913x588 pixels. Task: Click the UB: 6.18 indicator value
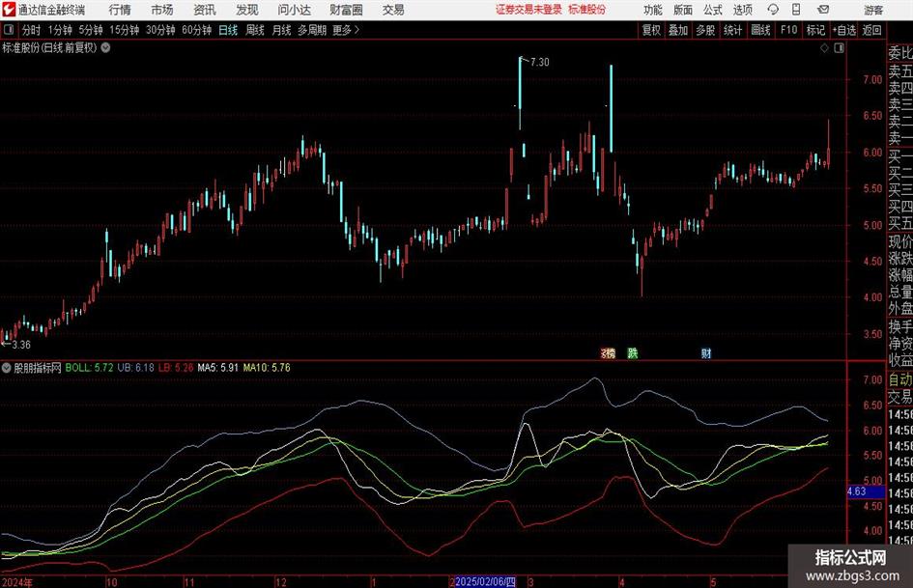coord(135,368)
